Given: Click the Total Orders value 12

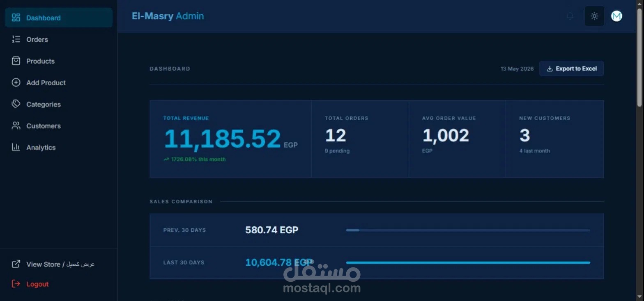Looking at the screenshot, I should coord(336,135).
